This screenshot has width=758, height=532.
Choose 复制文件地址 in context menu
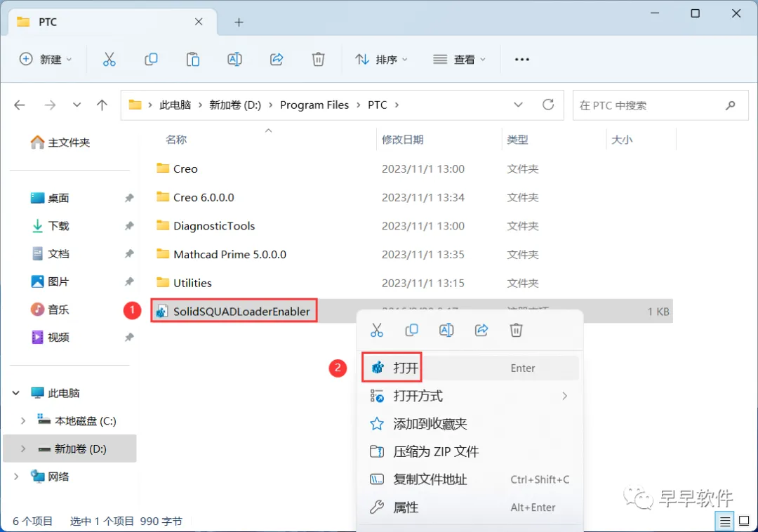pos(470,480)
